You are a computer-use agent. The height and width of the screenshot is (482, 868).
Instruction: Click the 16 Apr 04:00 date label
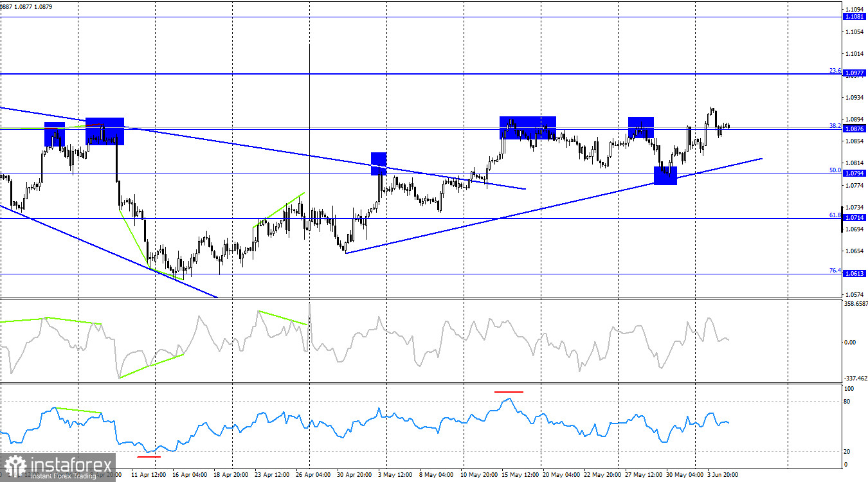(190, 475)
